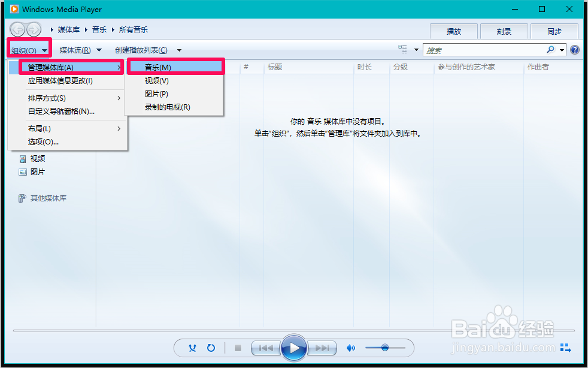
Task: Switch to the 刻录 tab
Action: (x=504, y=32)
